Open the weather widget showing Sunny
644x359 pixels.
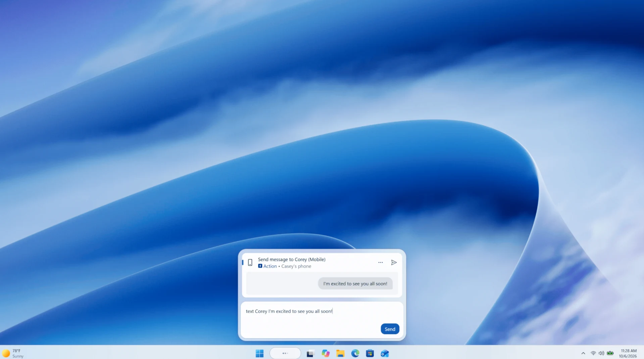13,353
